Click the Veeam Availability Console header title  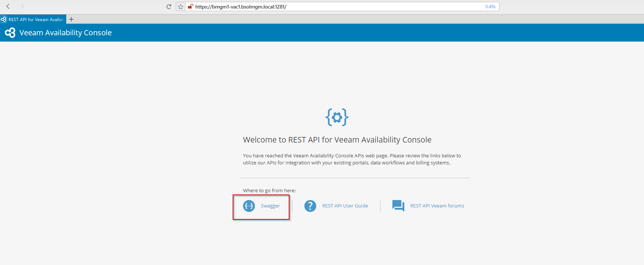65,33
